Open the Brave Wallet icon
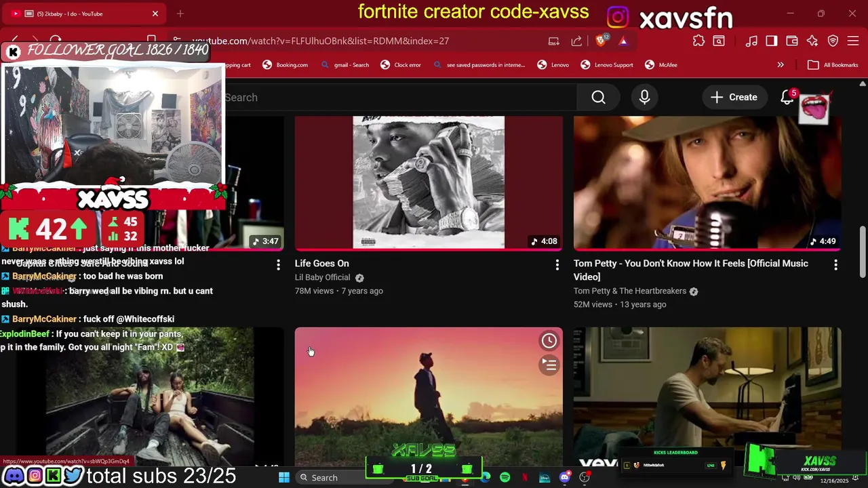 point(792,41)
